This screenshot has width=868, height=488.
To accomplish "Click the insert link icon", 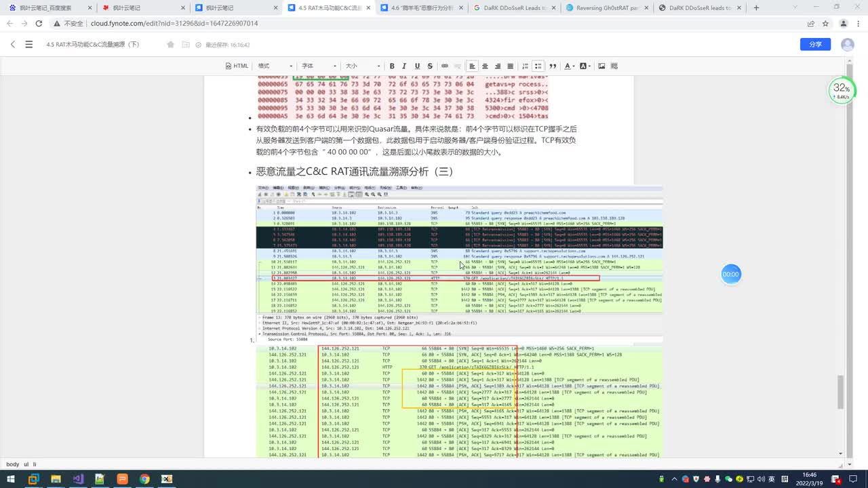I will point(445,66).
